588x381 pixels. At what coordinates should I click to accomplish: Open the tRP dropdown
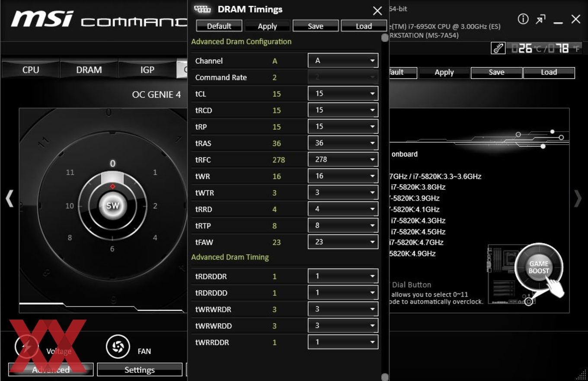(343, 126)
